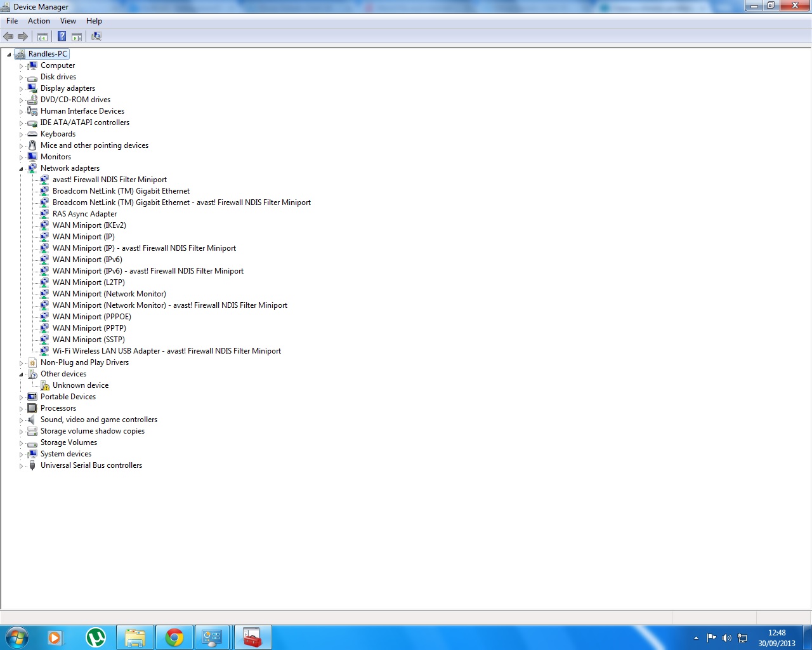This screenshot has width=812, height=650.
Task: Click the Show/Hide Console Tree toolbar icon
Action: click(43, 36)
